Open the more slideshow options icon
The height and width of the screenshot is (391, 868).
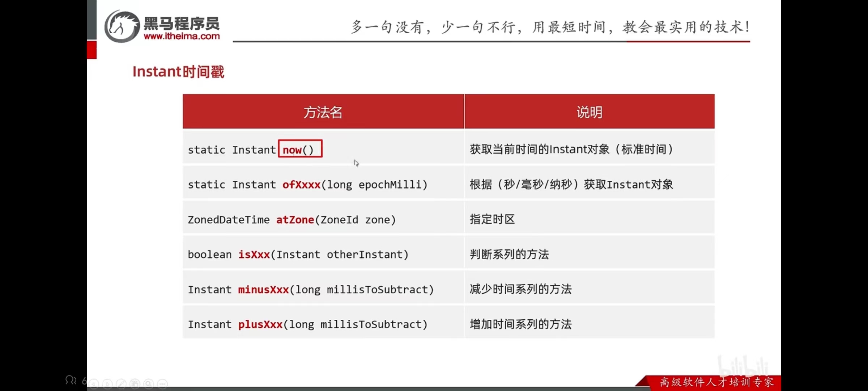point(162,383)
